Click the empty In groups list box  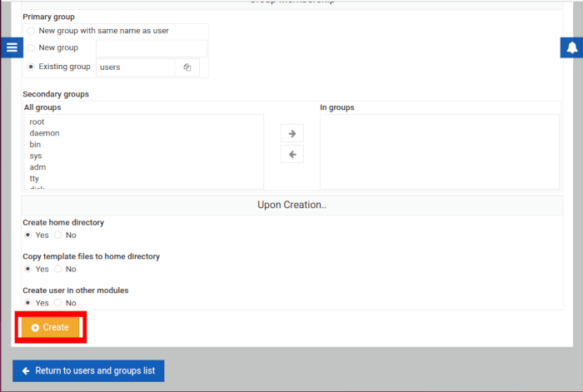(440, 152)
